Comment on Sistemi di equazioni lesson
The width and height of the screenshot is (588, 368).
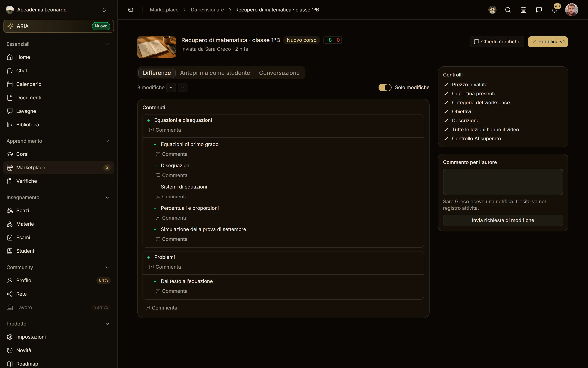tap(172, 197)
